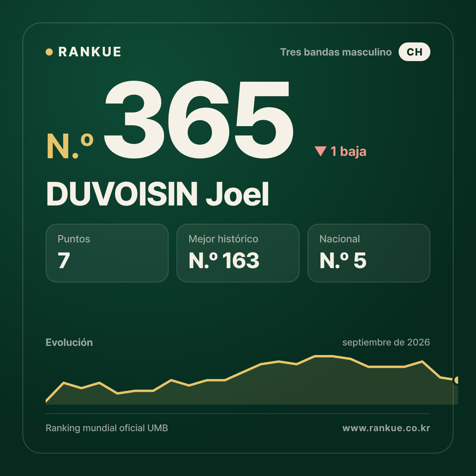Open the Puntos card showing 7

pyautogui.click(x=107, y=253)
